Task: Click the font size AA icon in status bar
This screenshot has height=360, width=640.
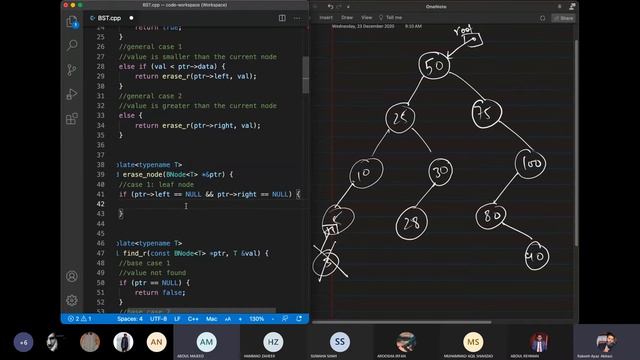Action: coord(228,319)
